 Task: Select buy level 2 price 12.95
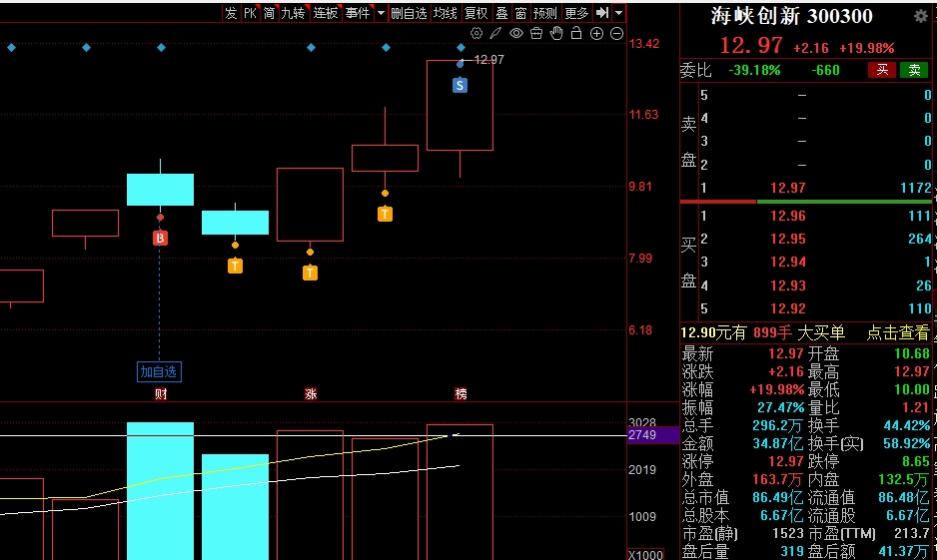pyautogui.click(x=787, y=239)
